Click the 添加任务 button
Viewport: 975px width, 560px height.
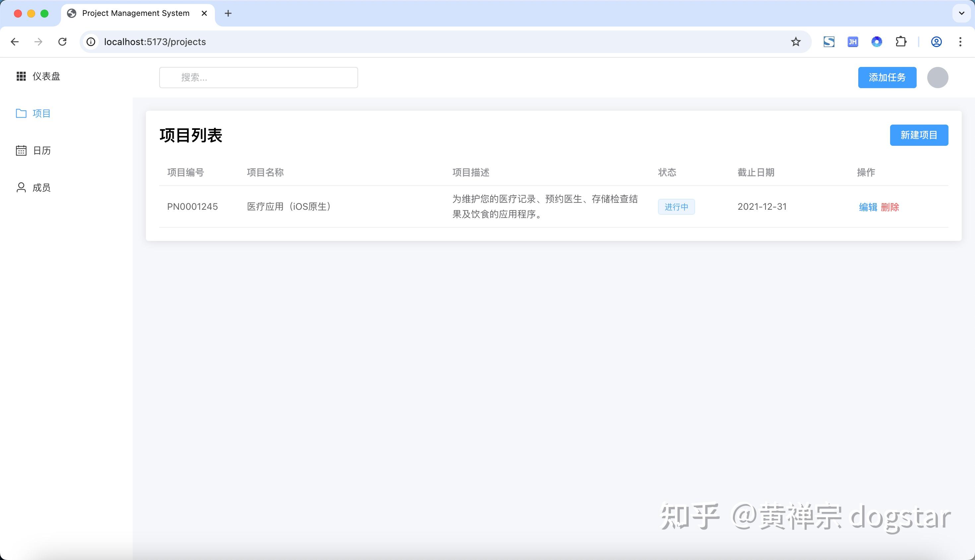click(887, 77)
